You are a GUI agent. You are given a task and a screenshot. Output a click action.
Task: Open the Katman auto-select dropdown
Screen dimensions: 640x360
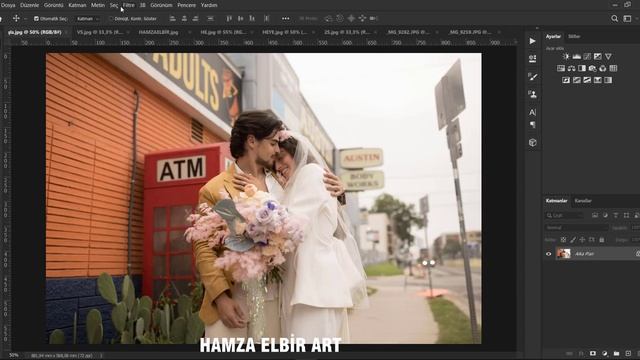(87, 18)
